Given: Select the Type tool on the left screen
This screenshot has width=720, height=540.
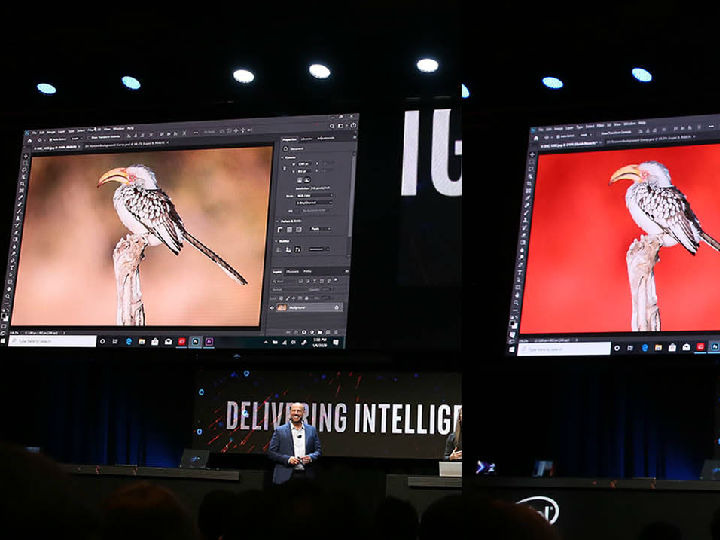Looking at the screenshot, I should (12, 268).
